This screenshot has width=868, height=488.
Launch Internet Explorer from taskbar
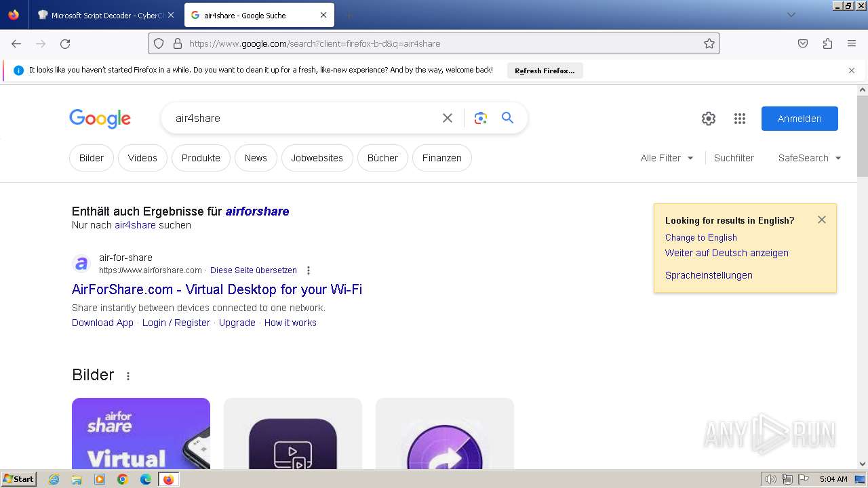click(54, 479)
